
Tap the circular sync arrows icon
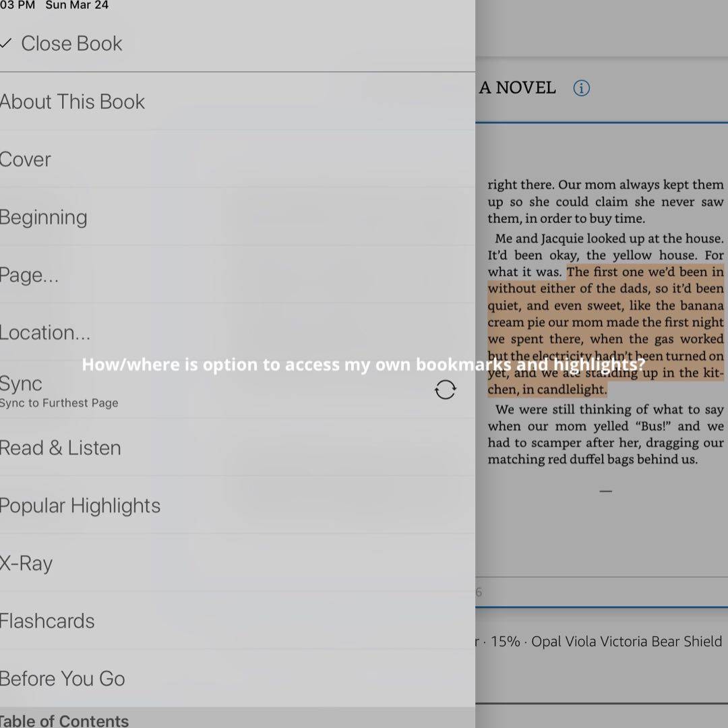pyautogui.click(x=445, y=390)
